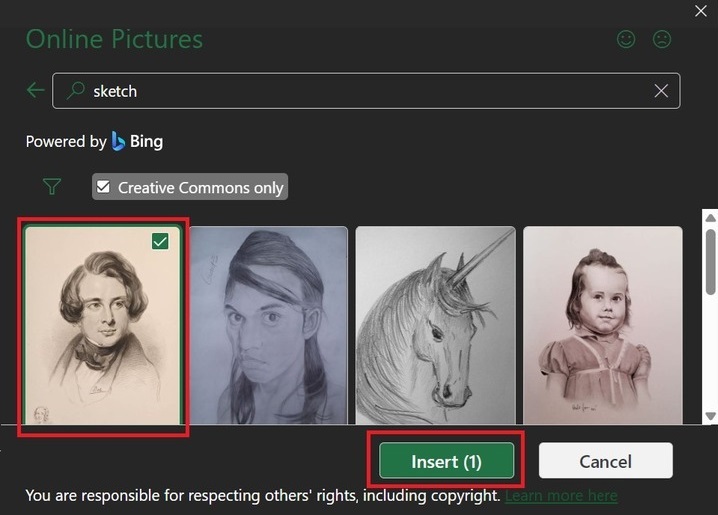This screenshot has width=718, height=515.
Task: Uncheck the Creative Commons only checkbox
Action: click(103, 187)
